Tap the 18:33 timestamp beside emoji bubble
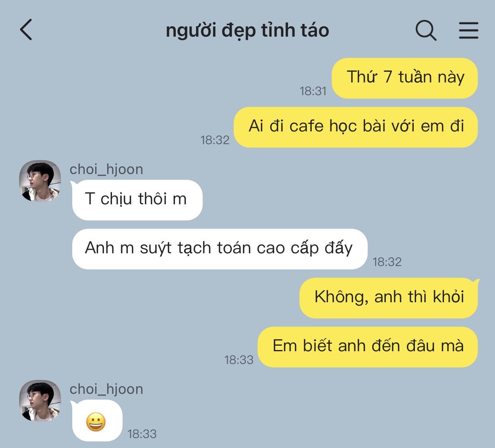 142,434
